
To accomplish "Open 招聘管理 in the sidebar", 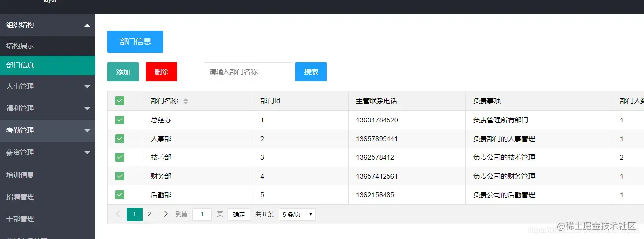I will point(47,197).
